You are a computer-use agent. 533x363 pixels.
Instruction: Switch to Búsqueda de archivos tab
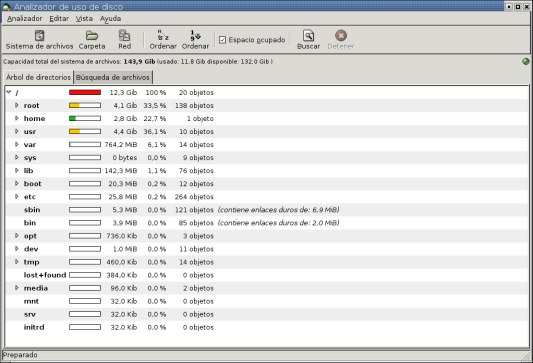[113, 77]
